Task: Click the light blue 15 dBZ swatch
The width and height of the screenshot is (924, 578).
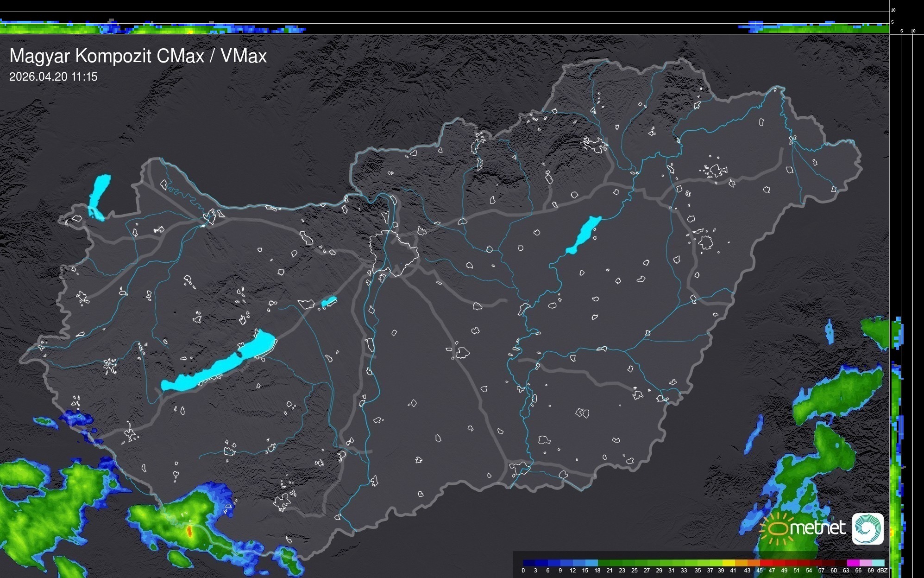Action: [x=591, y=563]
